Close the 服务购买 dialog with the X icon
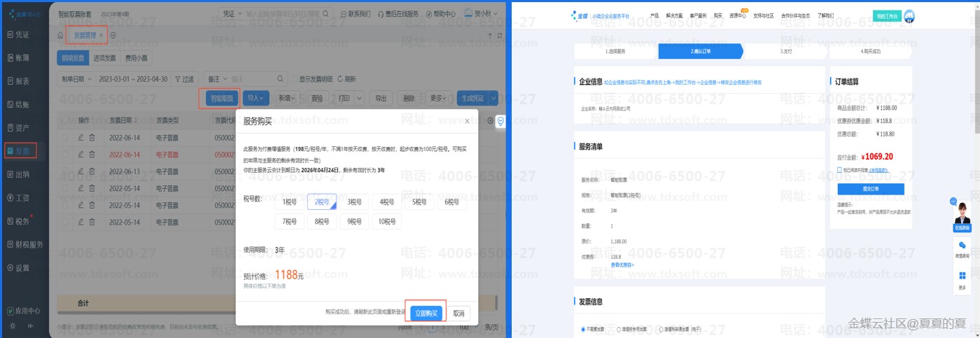The height and width of the screenshot is (338, 980). click(x=467, y=121)
